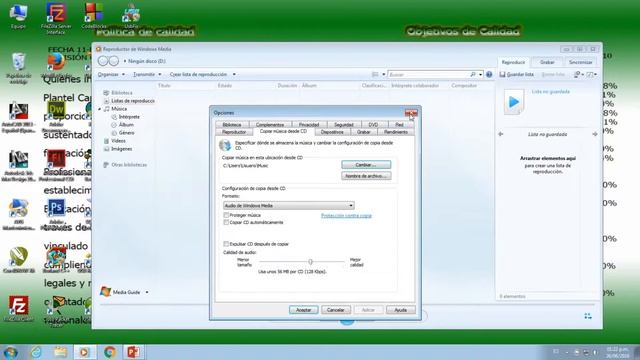Expand Crear lista de reproducción dropdown arrow
The image size is (640, 360).
coord(234,75)
